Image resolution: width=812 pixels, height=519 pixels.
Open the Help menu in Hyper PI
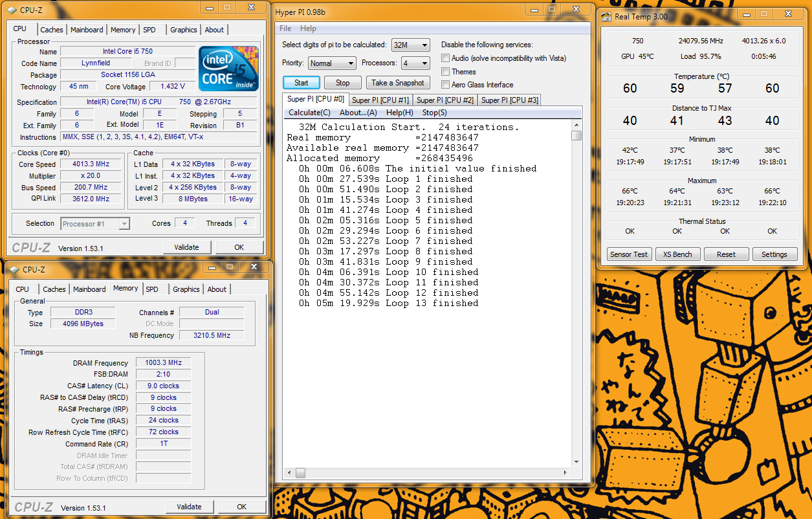pyautogui.click(x=309, y=28)
